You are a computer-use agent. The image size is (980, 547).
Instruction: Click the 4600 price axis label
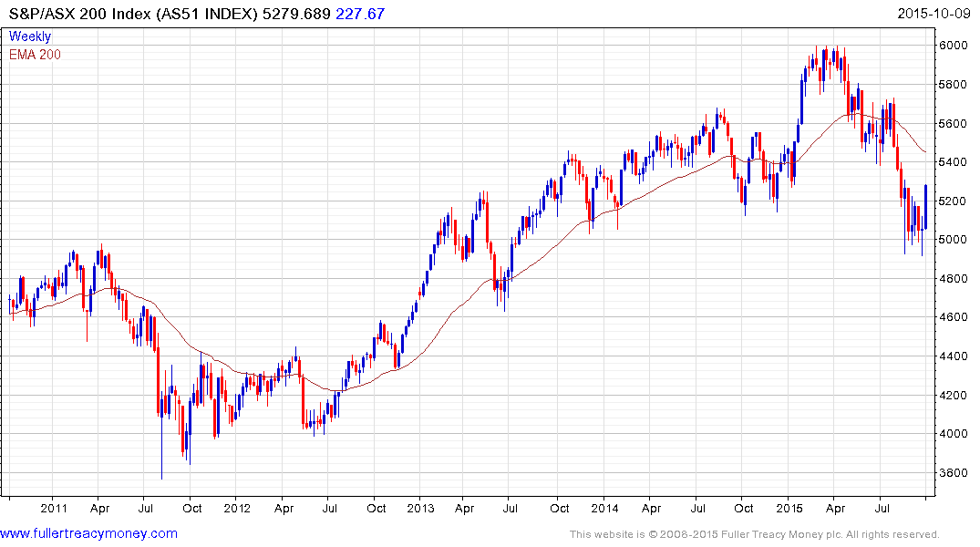[x=954, y=317]
